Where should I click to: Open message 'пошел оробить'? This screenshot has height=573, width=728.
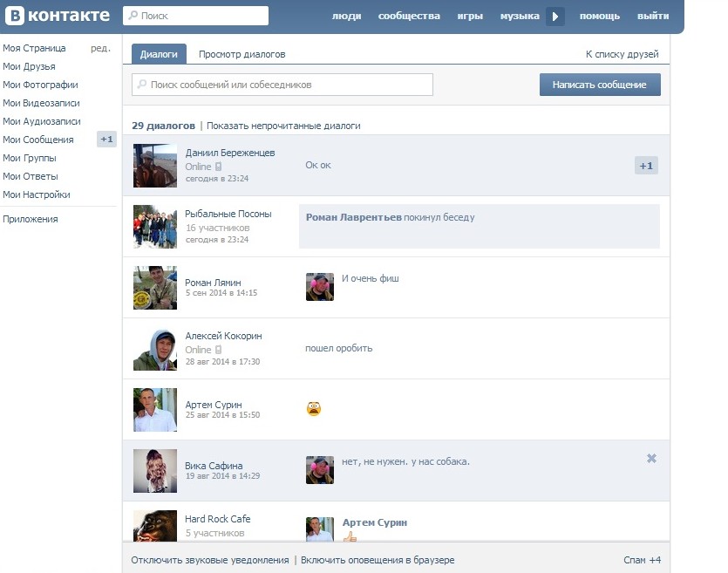(x=338, y=348)
